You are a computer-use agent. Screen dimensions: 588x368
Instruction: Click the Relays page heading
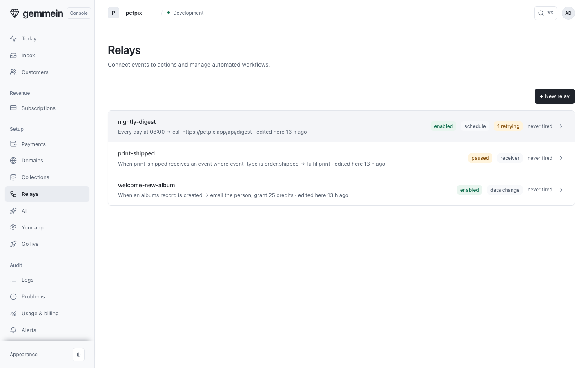pos(124,50)
